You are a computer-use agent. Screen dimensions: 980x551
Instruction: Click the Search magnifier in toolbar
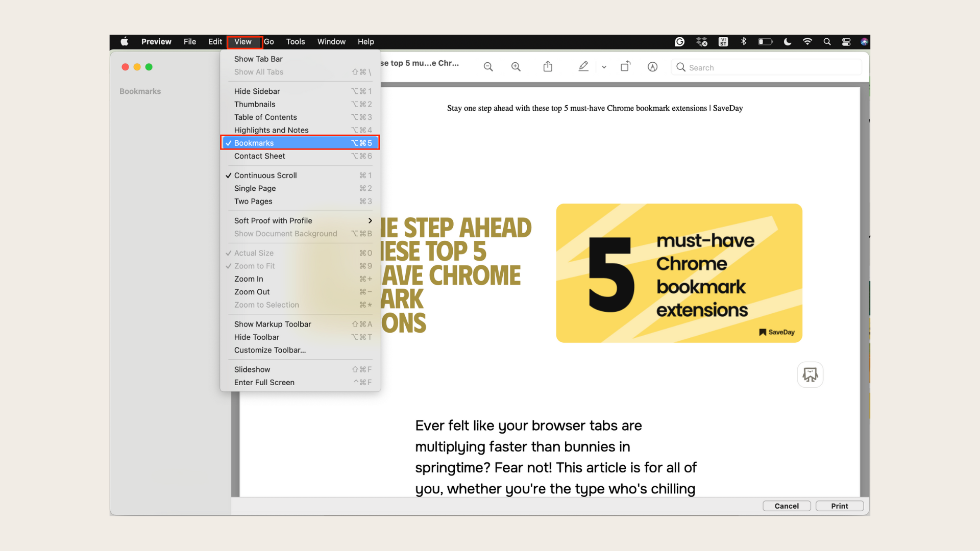681,67
